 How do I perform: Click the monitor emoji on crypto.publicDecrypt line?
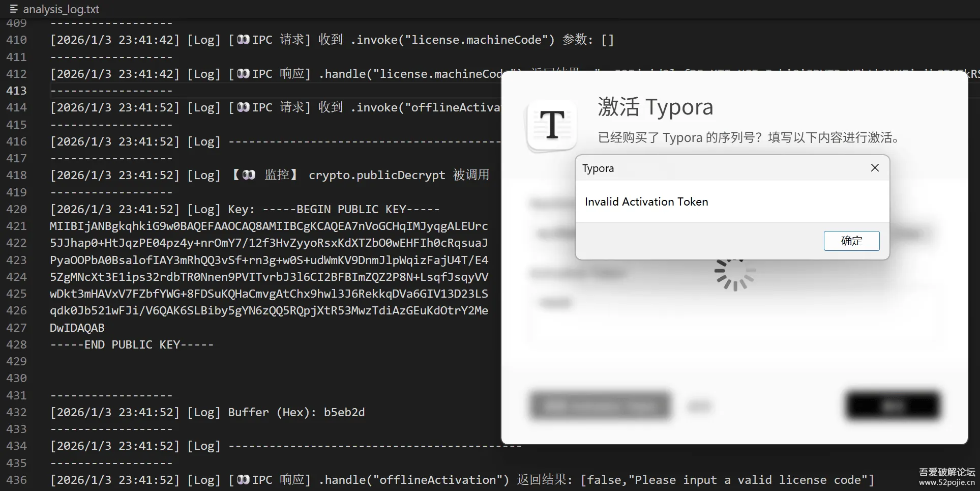(248, 175)
